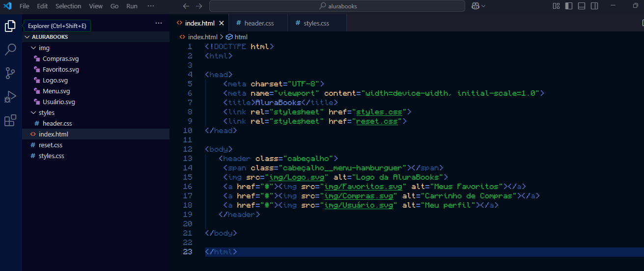Close the index.html tab
Viewport: 644px width, 271px height.
(x=222, y=23)
